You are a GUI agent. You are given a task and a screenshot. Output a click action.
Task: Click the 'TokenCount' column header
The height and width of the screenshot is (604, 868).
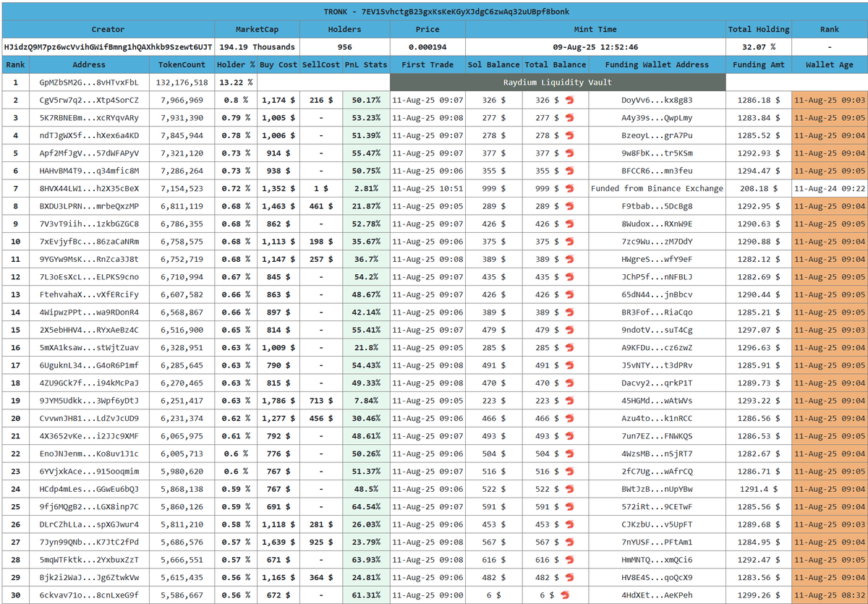pos(182,64)
